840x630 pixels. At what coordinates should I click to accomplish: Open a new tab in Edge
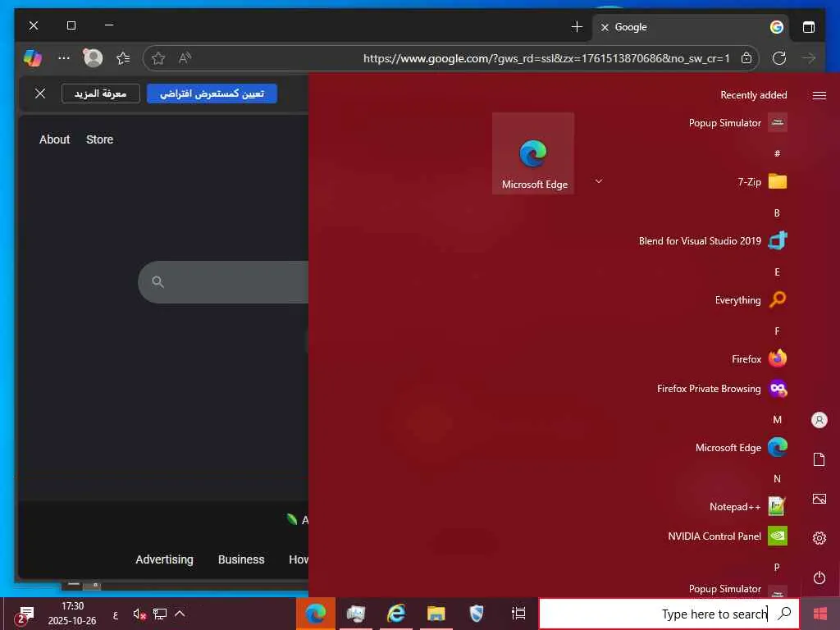click(x=577, y=27)
